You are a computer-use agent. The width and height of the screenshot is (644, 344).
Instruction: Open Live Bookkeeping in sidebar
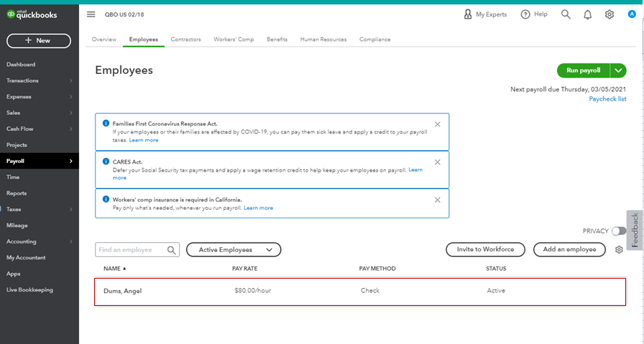pos(29,290)
